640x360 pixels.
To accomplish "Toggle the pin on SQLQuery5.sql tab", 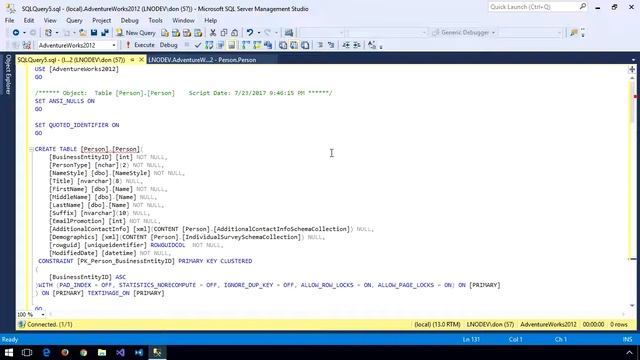I will click(132, 60).
